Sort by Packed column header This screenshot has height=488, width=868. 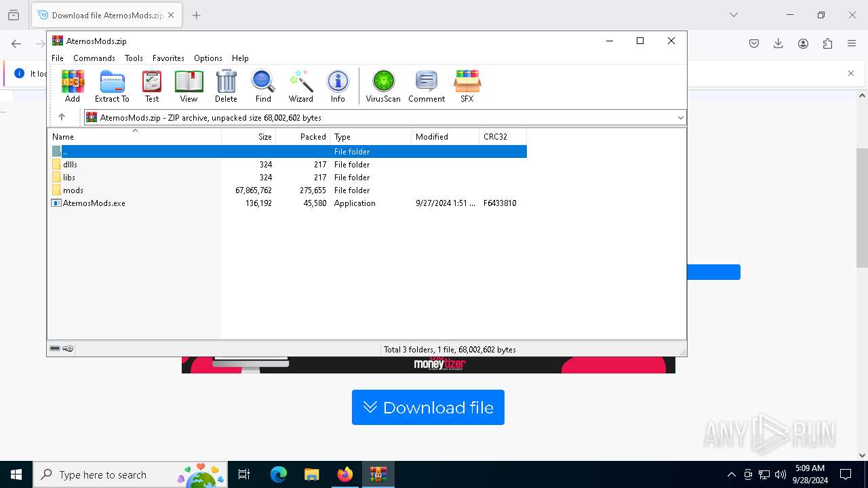pyautogui.click(x=302, y=137)
